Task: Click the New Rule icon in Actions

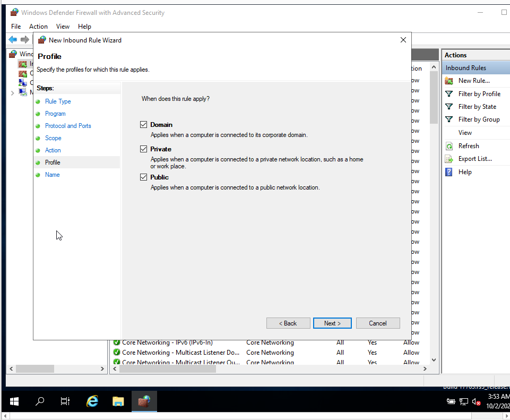Action: (x=449, y=81)
